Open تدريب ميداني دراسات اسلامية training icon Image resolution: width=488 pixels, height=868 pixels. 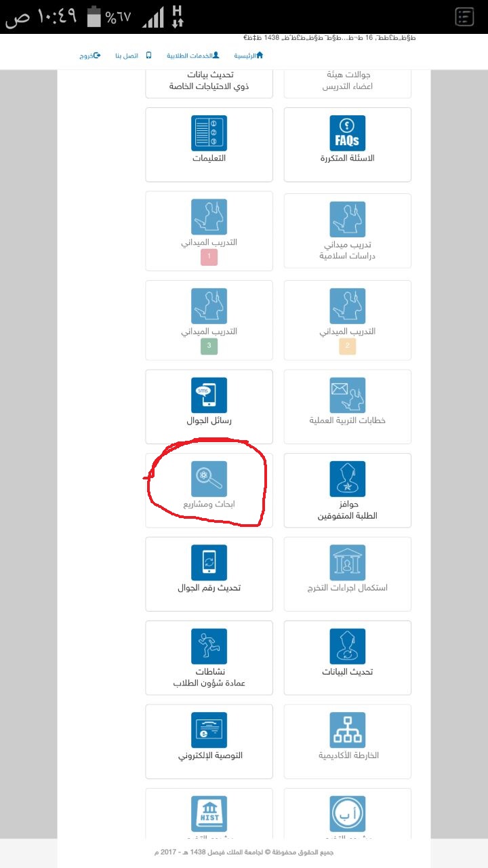[347, 220]
